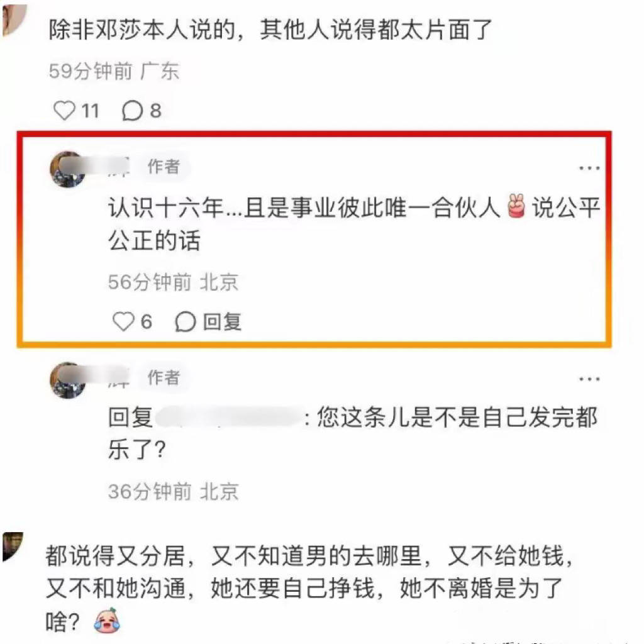This screenshot has height=644, width=644.
Task: Click the 作者 badge in the highlighted comment
Action: [x=164, y=166]
